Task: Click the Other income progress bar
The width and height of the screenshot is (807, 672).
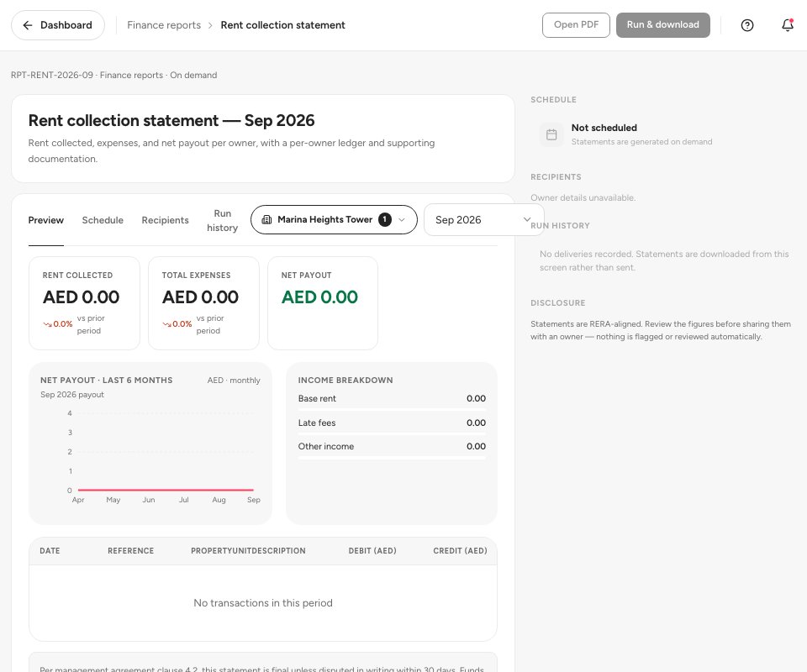Action: tap(392, 458)
